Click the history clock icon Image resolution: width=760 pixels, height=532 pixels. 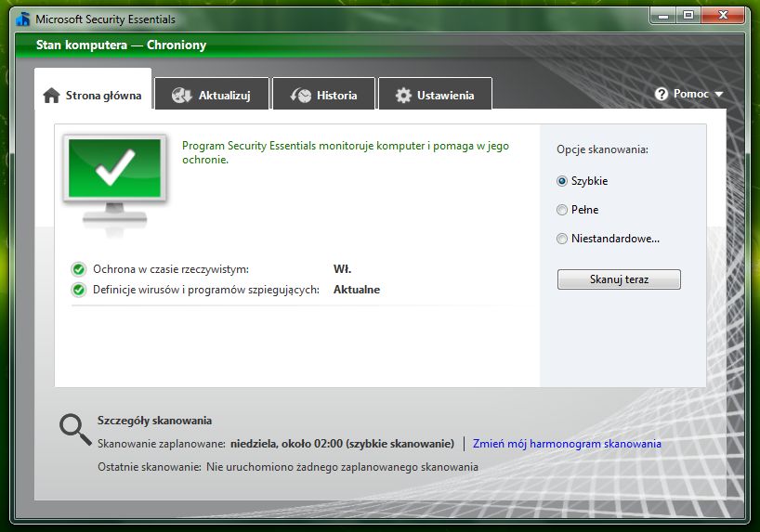click(x=300, y=96)
